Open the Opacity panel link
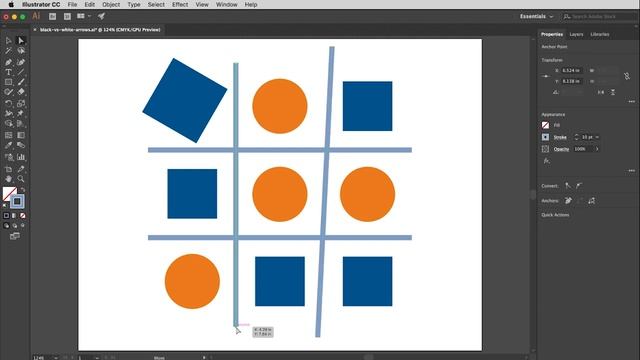Image resolution: width=640 pixels, height=360 pixels. [x=561, y=149]
